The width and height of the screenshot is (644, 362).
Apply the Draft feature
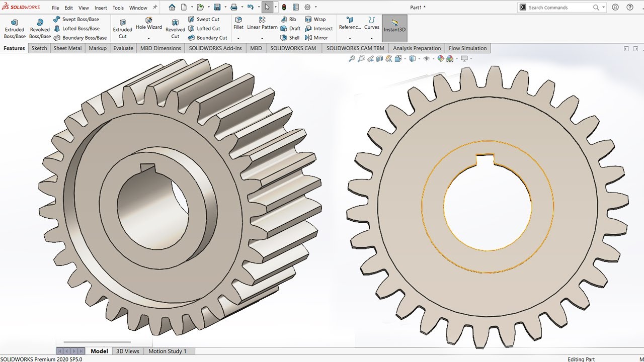click(x=290, y=29)
